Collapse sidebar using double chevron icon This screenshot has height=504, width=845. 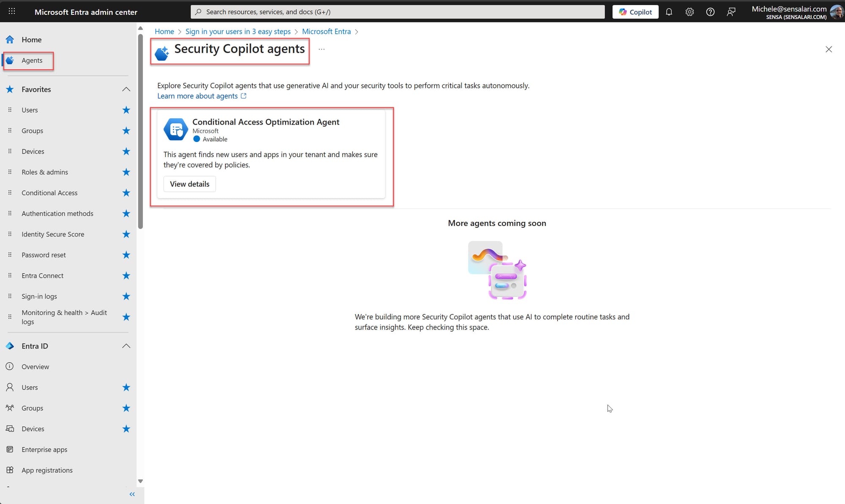click(132, 494)
